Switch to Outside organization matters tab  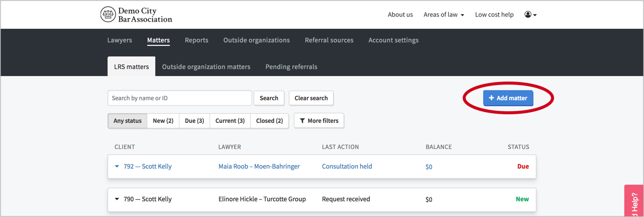tap(206, 66)
